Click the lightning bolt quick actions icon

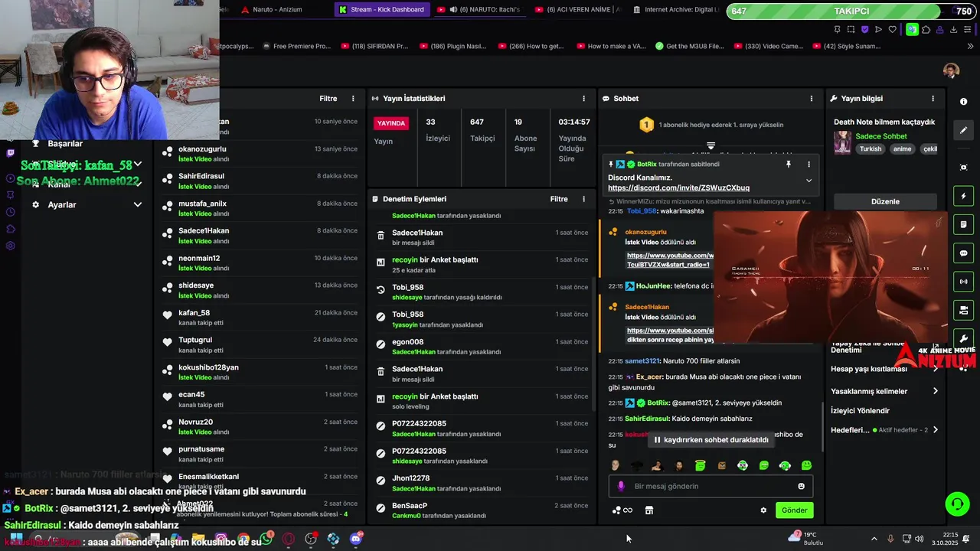pyautogui.click(x=963, y=196)
